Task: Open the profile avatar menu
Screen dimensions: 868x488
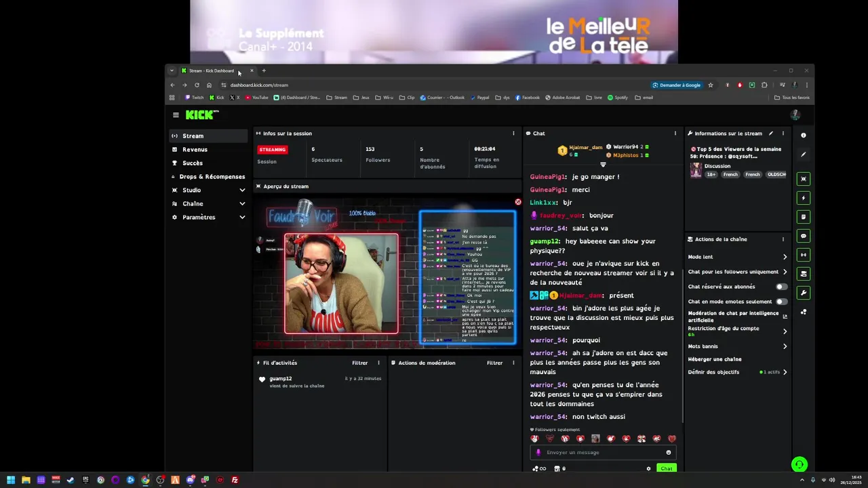Action: [795, 115]
